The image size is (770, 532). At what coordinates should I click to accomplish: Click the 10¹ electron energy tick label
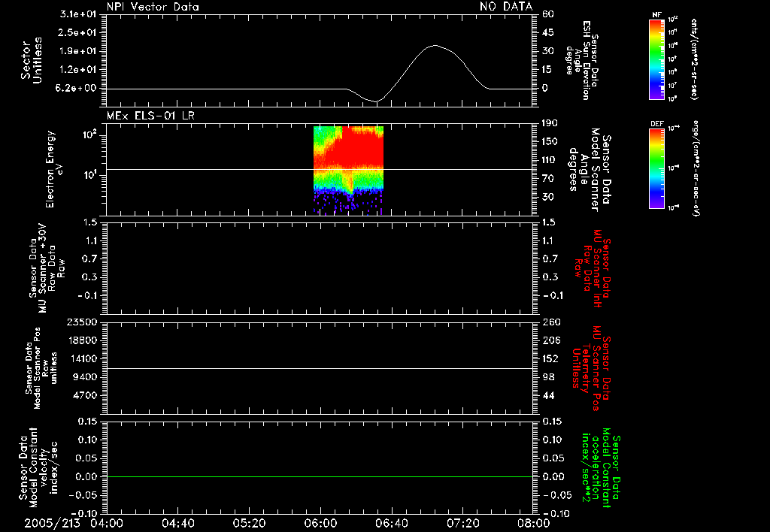[x=90, y=175]
